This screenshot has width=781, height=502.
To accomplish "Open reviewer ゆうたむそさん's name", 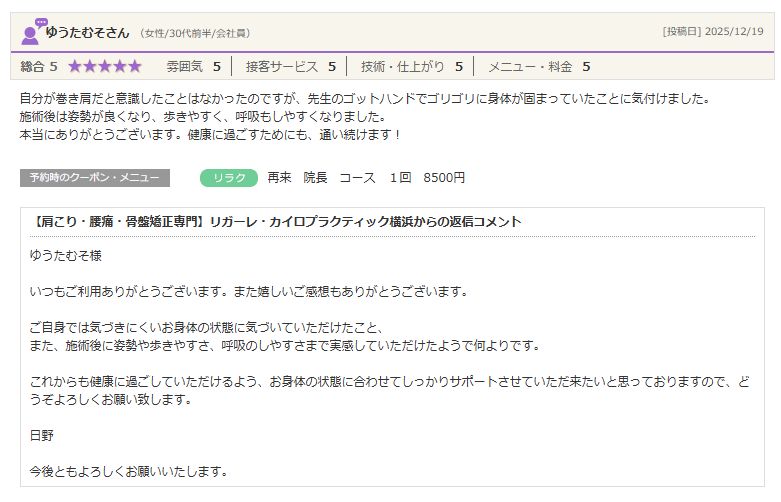I will click(x=88, y=32).
